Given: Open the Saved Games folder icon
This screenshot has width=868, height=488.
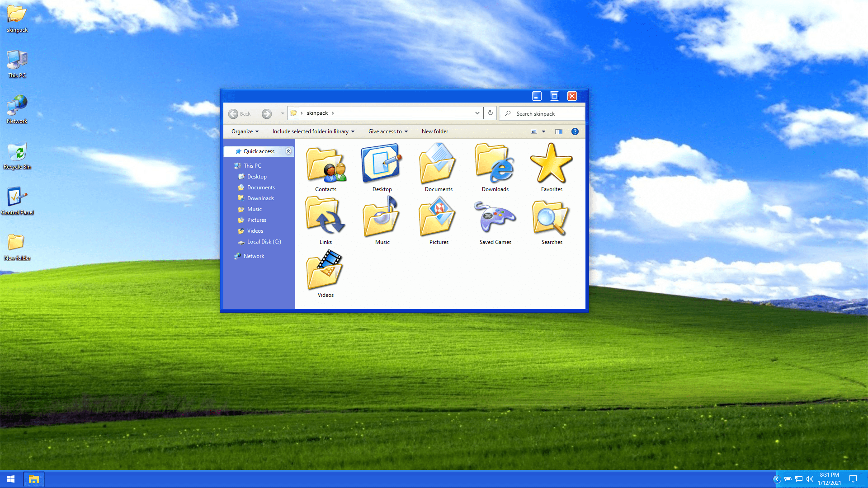Looking at the screenshot, I should [x=495, y=219].
